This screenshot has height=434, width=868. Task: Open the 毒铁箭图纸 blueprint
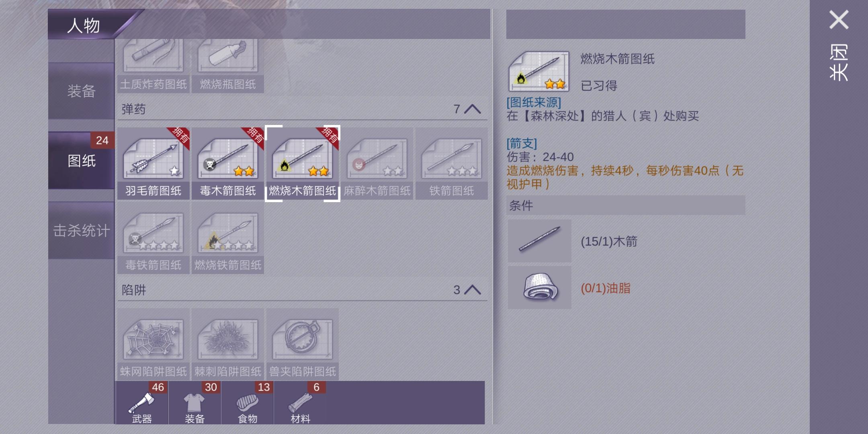(153, 238)
